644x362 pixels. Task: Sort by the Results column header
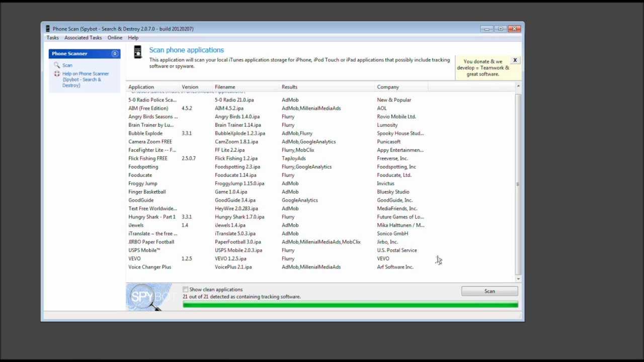(328, 87)
